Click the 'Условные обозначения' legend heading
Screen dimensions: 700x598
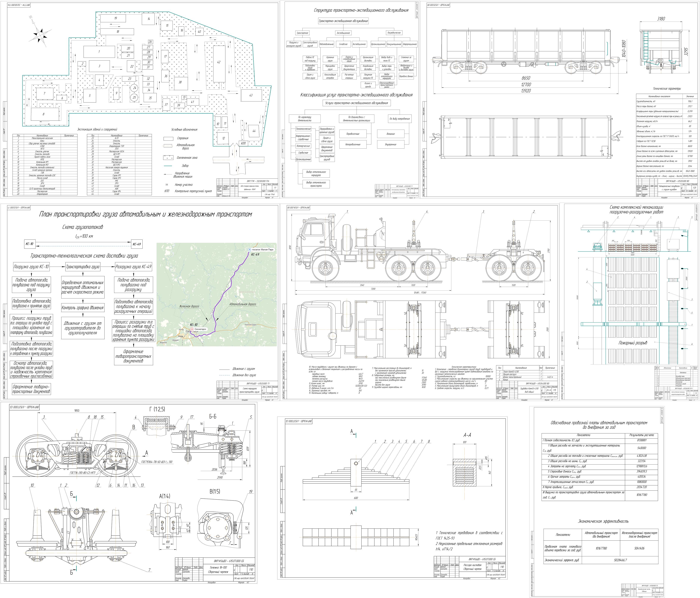pos(184,129)
